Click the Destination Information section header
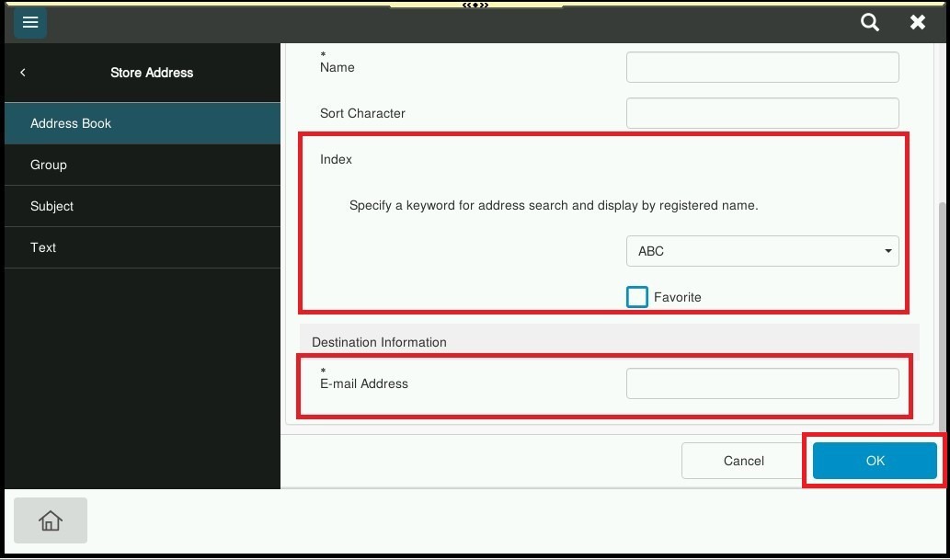 click(379, 342)
